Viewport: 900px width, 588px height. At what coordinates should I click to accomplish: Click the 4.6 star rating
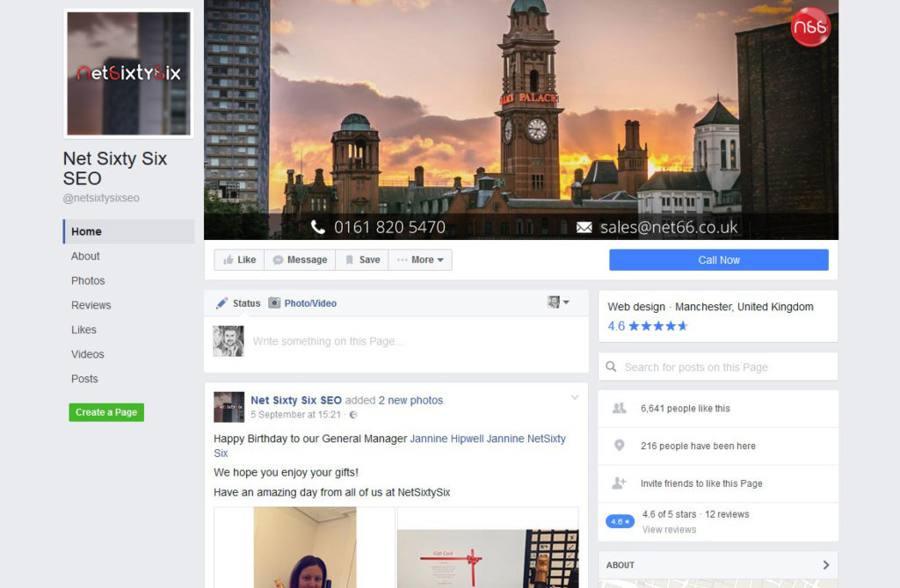(x=648, y=326)
